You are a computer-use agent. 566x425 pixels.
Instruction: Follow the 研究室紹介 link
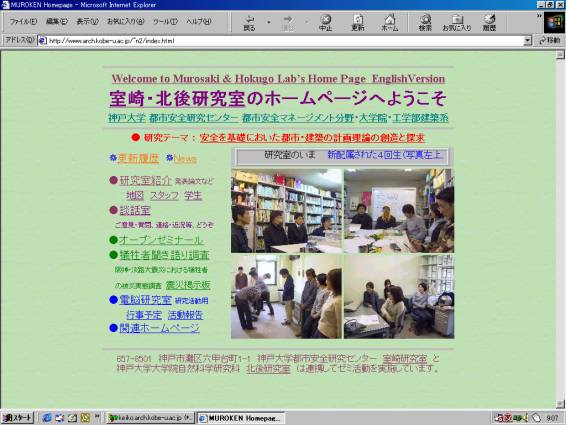pyautogui.click(x=145, y=180)
